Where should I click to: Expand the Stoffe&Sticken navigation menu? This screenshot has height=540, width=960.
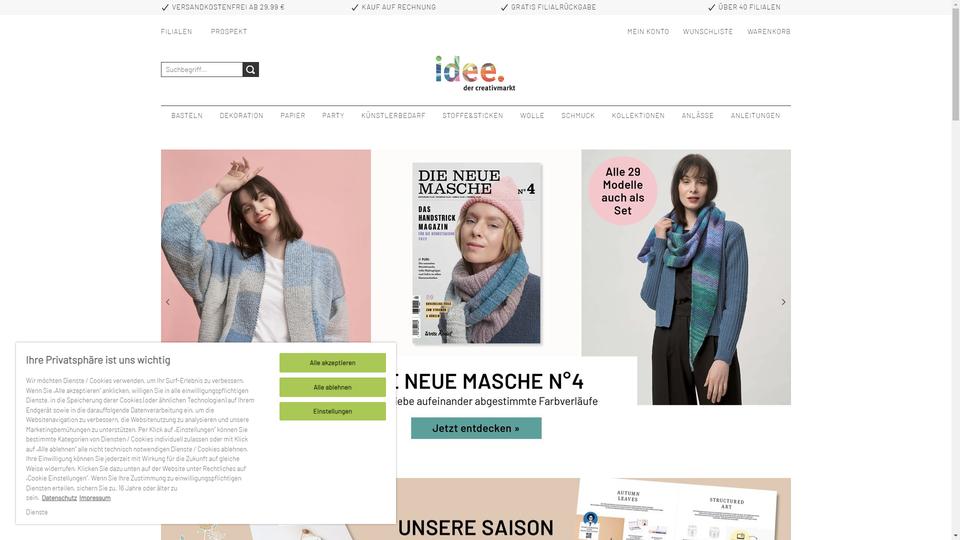coord(473,116)
